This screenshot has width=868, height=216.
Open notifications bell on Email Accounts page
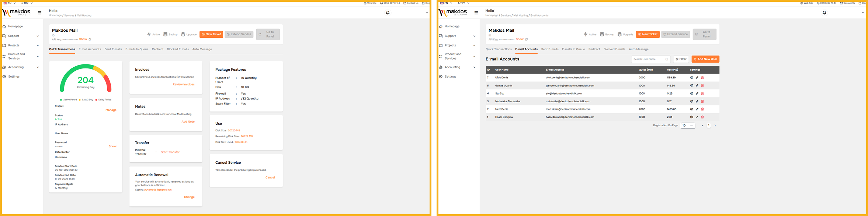[824, 13]
